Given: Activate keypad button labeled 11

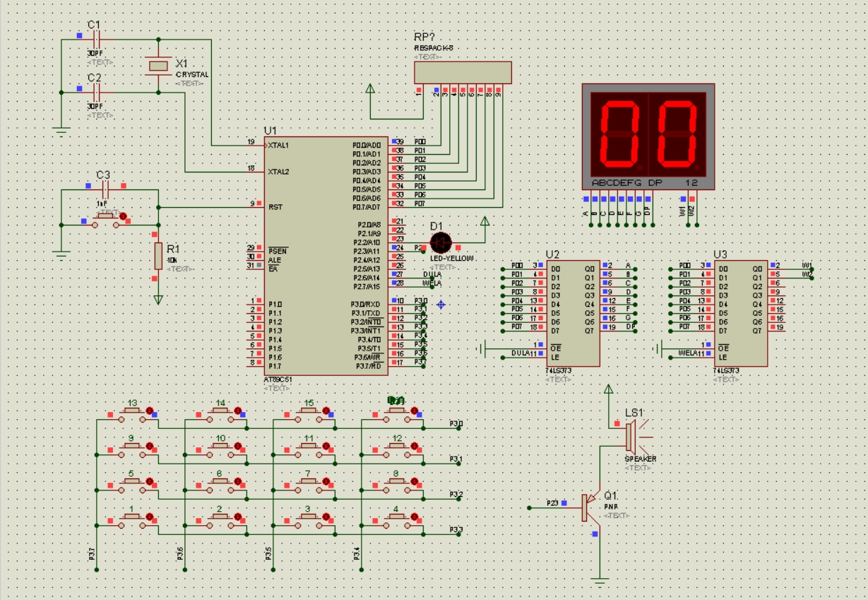Looking at the screenshot, I should (x=309, y=450).
